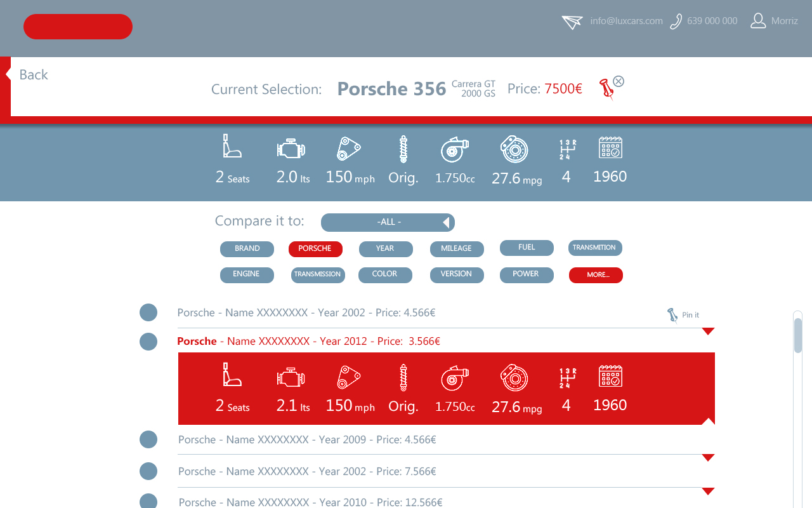This screenshot has height=508, width=812.
Task: Click the suspension icon in red panel
Action: [403, 377]
